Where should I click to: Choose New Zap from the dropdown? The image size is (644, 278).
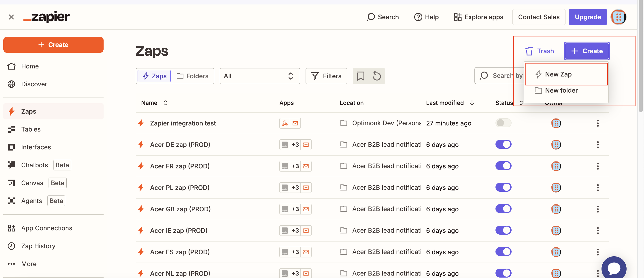pos(566,74)
